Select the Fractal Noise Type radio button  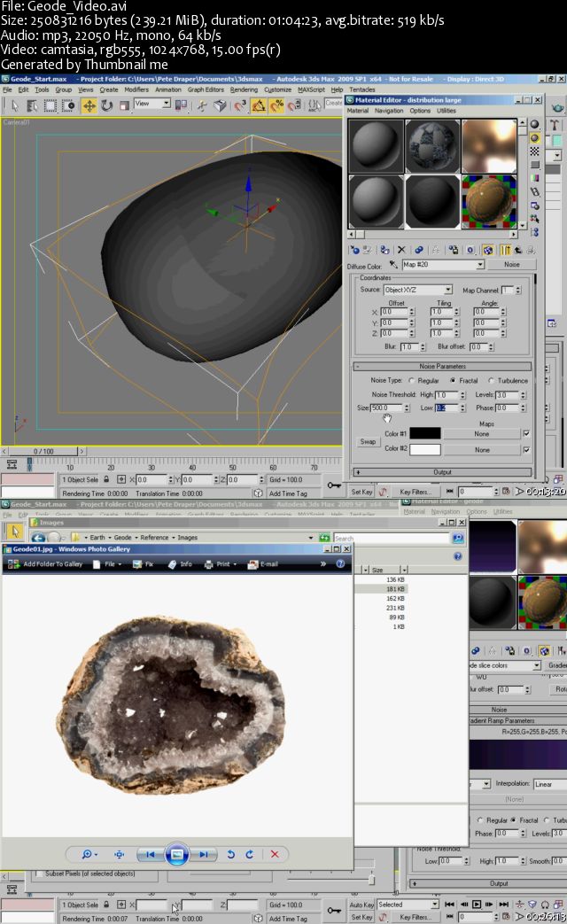tap(453, 381)
